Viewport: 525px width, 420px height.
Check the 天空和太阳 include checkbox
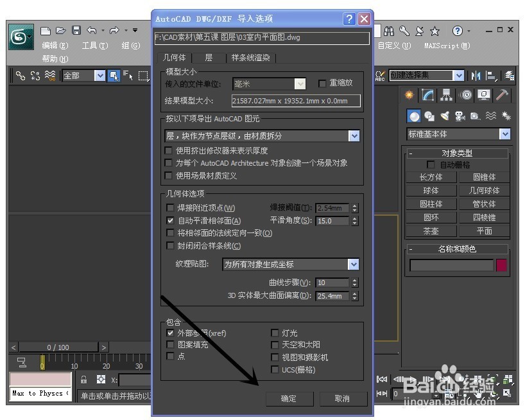(275, 345)
